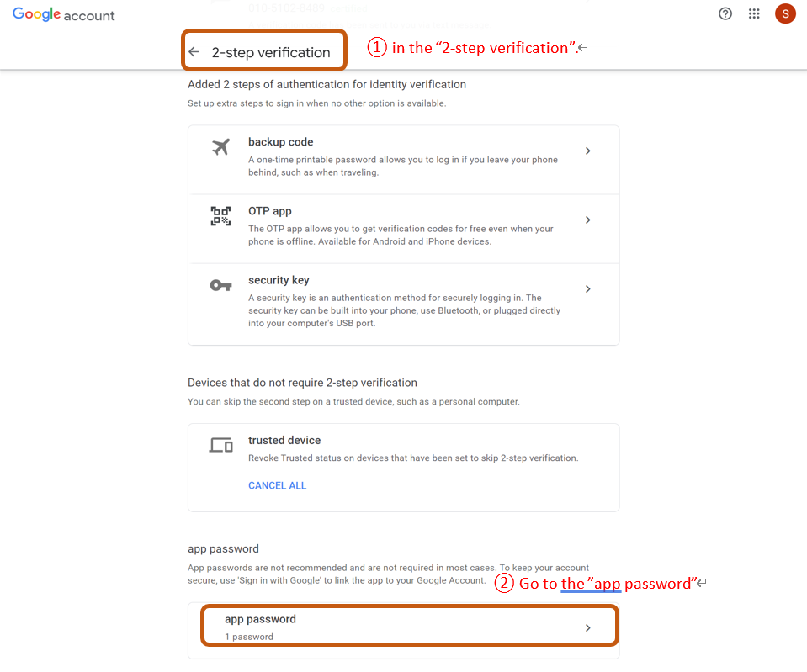Open the app password entry
The width and height of the screenshot is (807, 672).
260,619
